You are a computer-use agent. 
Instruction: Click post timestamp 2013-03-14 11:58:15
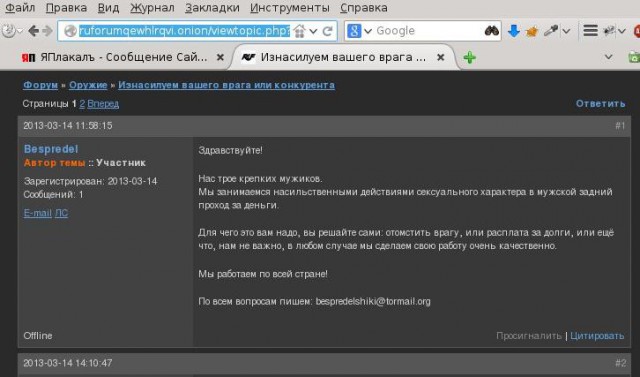[x=68, y=126]
